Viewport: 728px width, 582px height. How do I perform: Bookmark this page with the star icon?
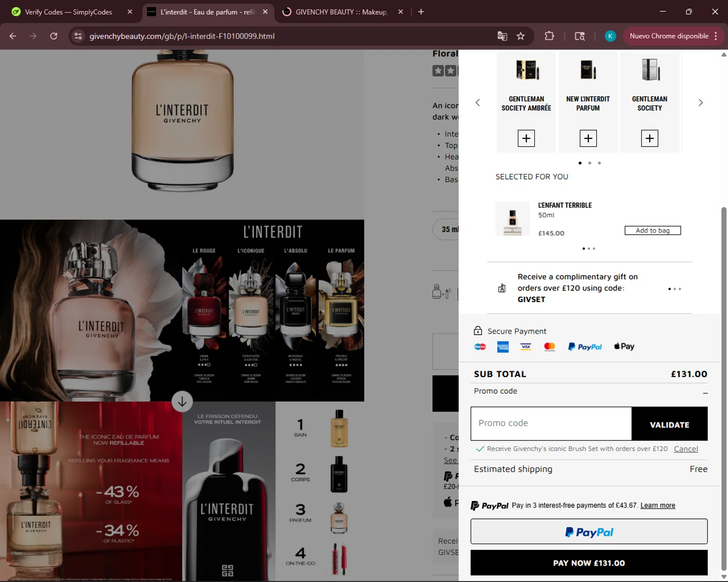pyautogui.click(x=521, y=36)
